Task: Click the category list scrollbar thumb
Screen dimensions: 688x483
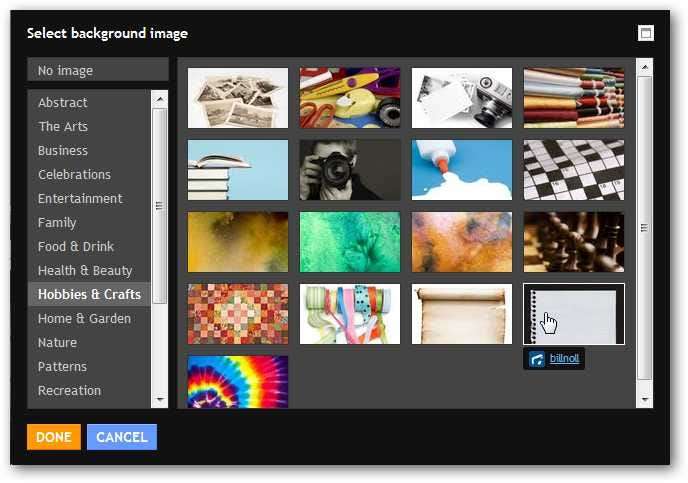Action: [x=159, y=206]
